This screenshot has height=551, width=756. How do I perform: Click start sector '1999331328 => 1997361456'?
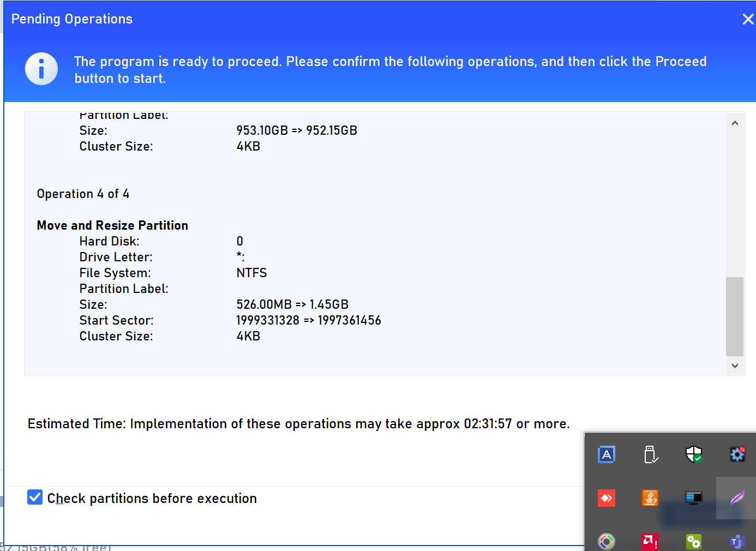pos(309,320)
